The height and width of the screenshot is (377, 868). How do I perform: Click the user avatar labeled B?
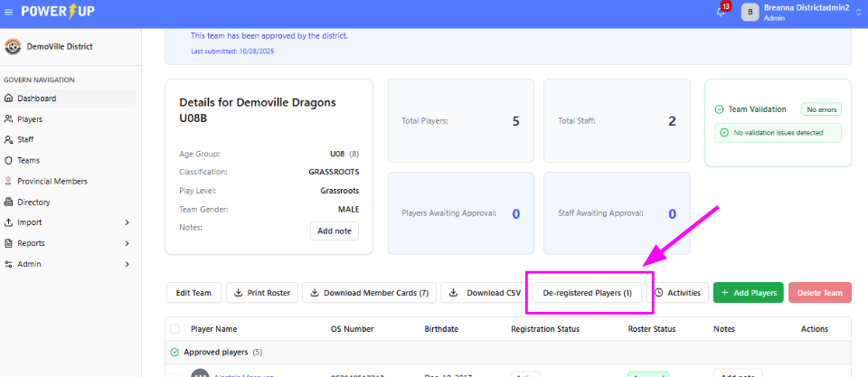750,12
